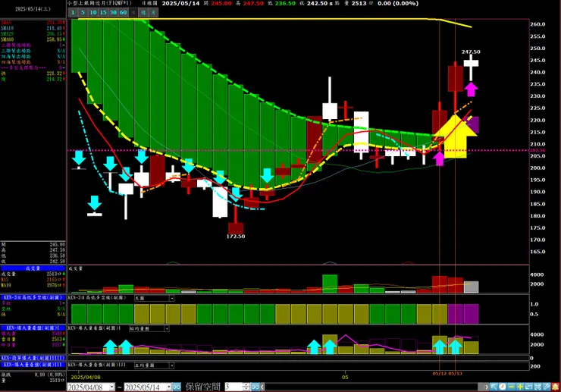This screenshot has width=561, height=392.
Task: Click GO button next to 保留空間
Action: click(255, 387)
